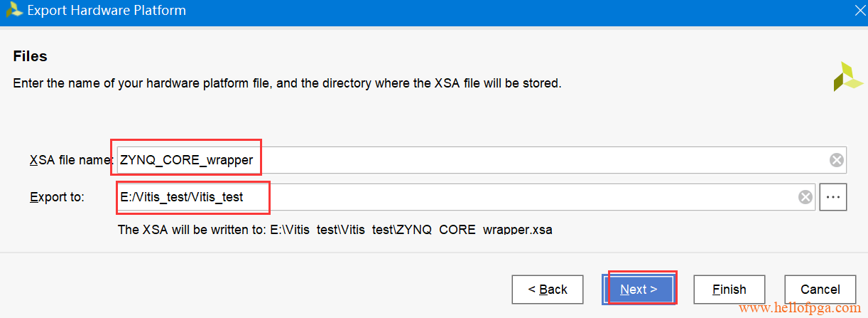Clear the Export to path field
The height and width of the screenshot is (318, 868).
point(805,197)
